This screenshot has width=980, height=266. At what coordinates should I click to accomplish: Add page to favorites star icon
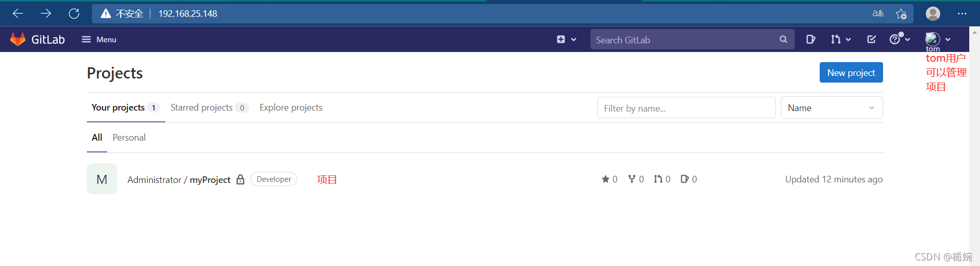(901, 14)
